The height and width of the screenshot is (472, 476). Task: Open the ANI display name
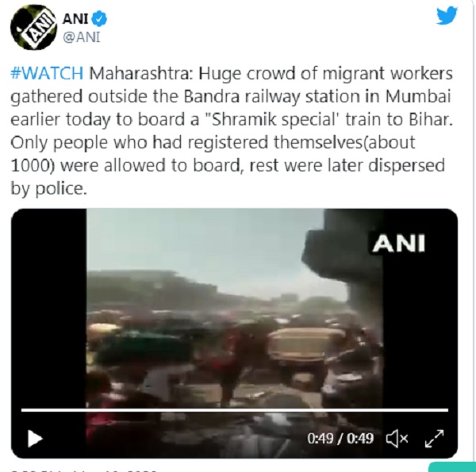tap(75, 19)
